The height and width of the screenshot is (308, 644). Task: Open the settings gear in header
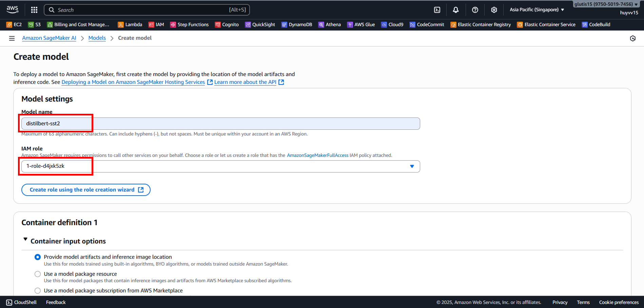pos(494,10)
